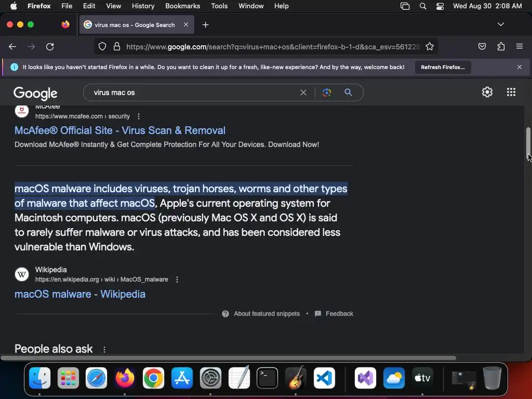Launch Safari from the Dock
The height and width of the screenshot is (399, 532).
click(x=96, y=378)
